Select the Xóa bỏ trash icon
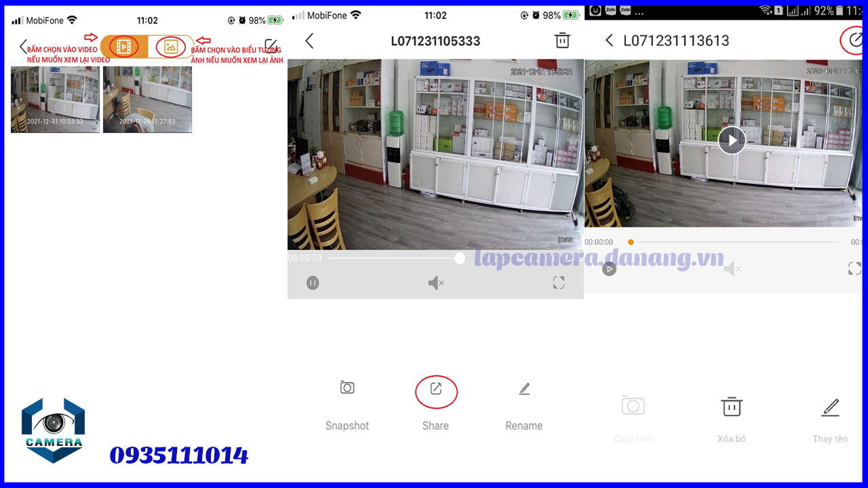This screenshot has width=868, height=488. coord(731,407)
